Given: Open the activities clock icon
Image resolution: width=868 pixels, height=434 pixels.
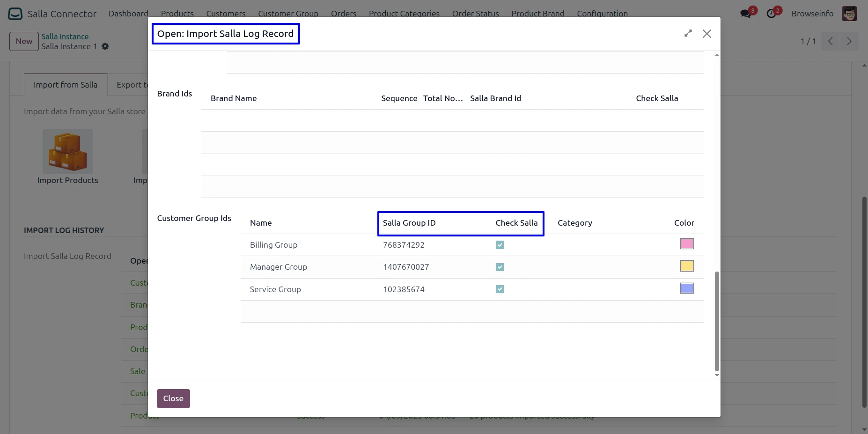Looking at the screenshot, I should pyautogui.click(x=771, y=14).
